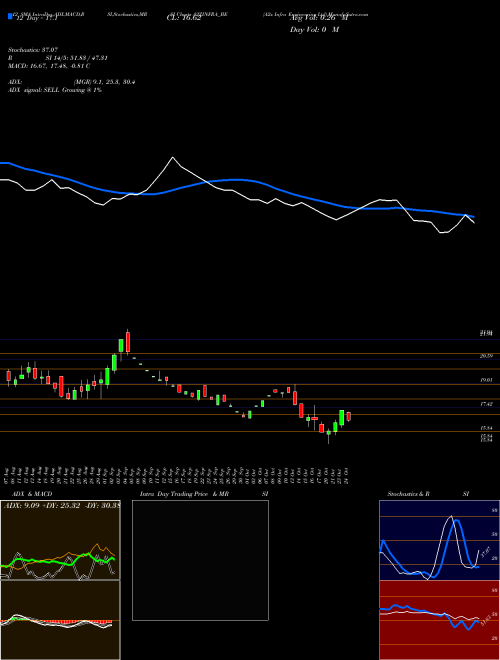This screenshot has width=500, height=660.
Task: Click the 'Stochastics & R' panel title
Action: pos(408,494)
